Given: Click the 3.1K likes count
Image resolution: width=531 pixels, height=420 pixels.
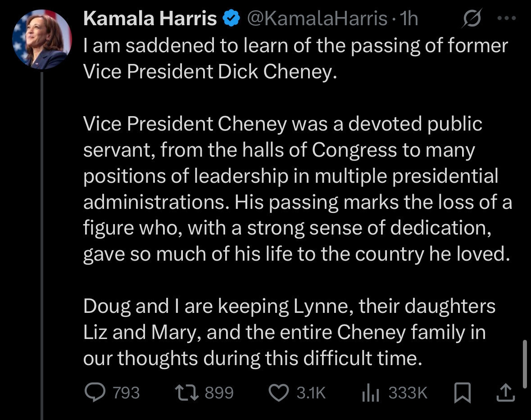Looking at the screenshot, I should (311, 393).
